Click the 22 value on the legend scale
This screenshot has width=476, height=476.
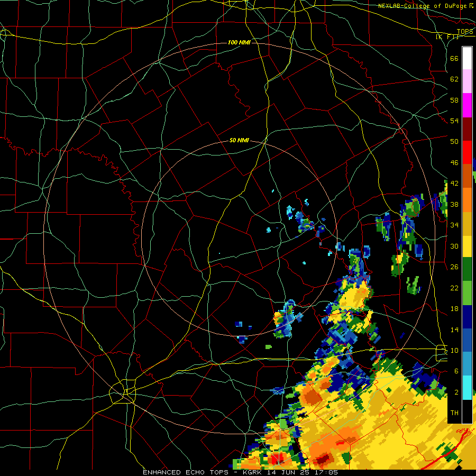click(x=454, y=288)
